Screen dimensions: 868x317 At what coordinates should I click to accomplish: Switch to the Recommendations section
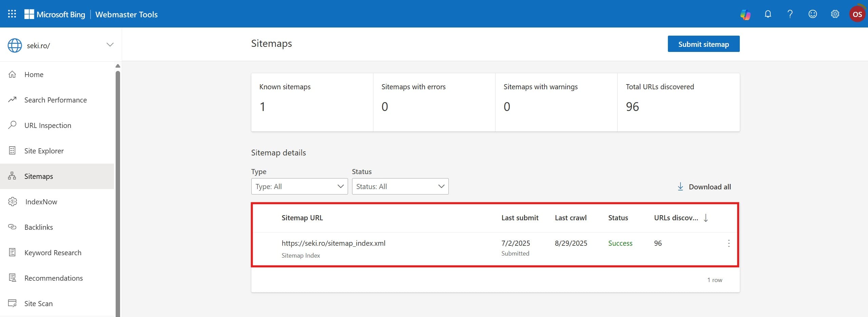coord(53,278)
